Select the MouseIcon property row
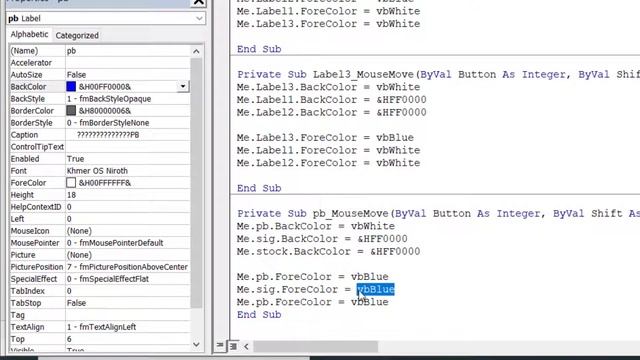Viewport: 640px width, 360px height. (x=100, y=231)
